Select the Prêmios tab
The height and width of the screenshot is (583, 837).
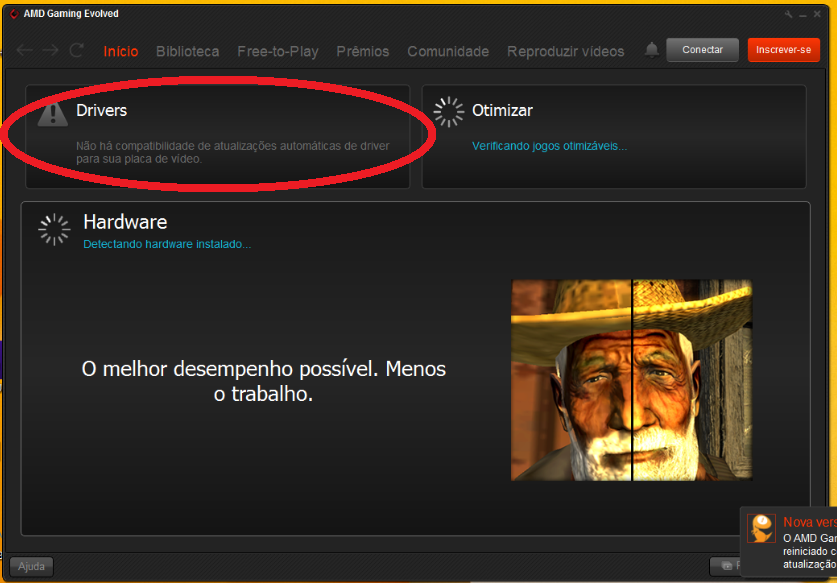coord(362,51)
